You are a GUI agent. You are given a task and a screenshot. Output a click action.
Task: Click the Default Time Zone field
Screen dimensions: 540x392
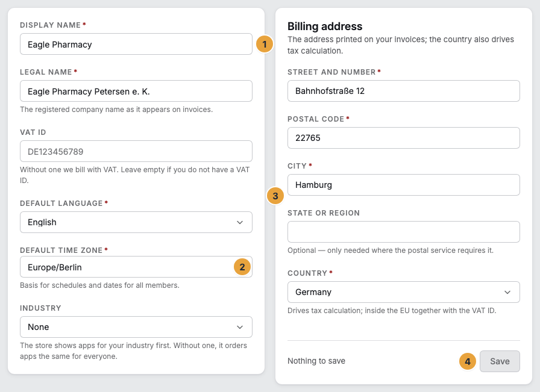click(x=136, y=267)
